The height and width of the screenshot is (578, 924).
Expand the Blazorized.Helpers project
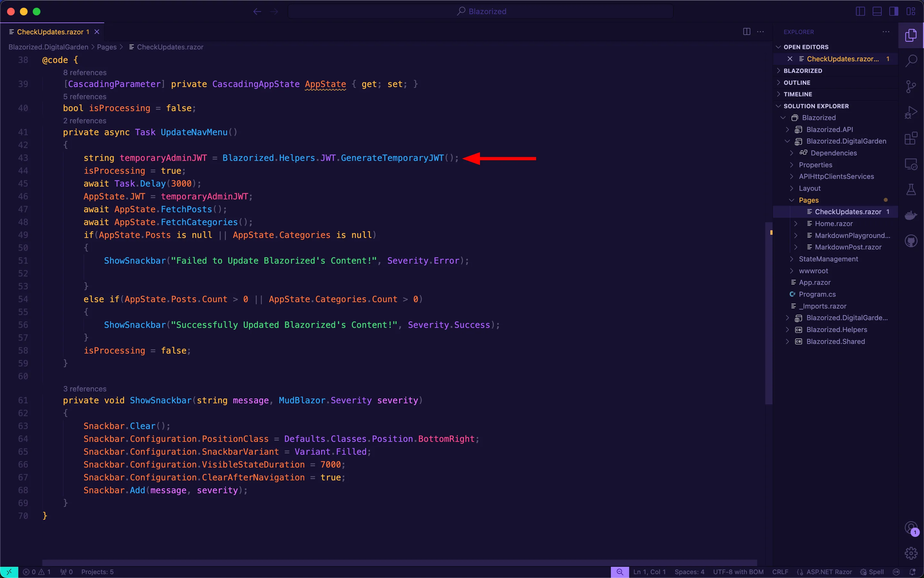pos(787,329)
